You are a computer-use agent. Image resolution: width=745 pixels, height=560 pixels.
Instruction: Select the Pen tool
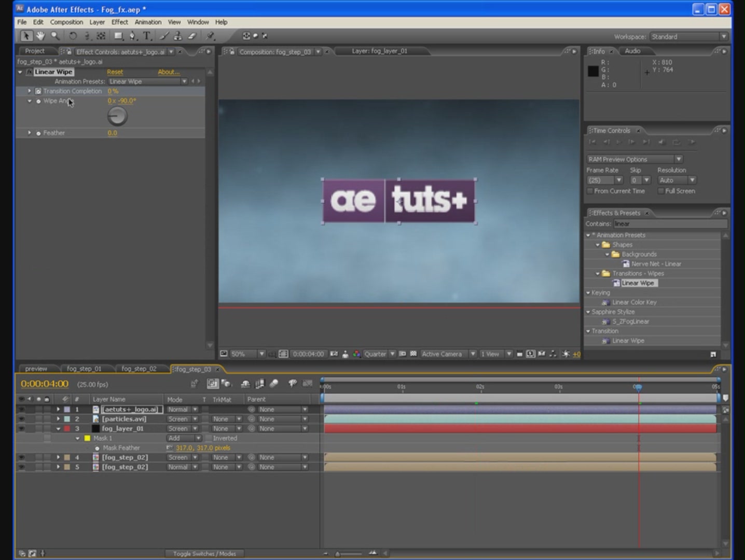pos(133,36)
